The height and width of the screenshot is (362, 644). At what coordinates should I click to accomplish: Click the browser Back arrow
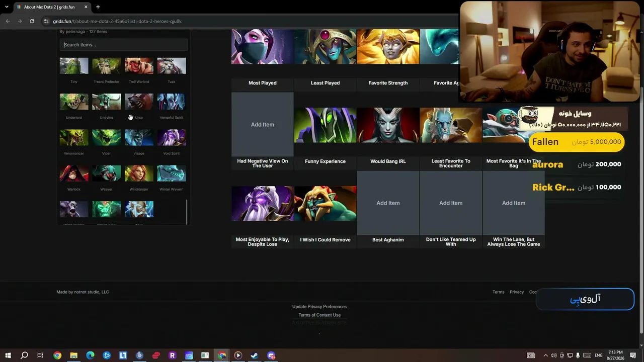click(8, 21)
